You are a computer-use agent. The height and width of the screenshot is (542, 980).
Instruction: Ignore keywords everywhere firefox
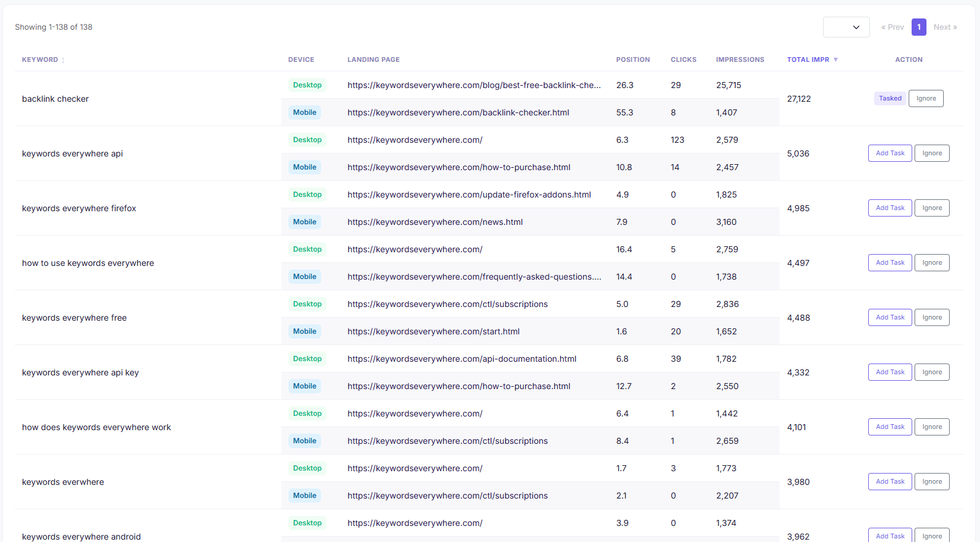coord(932,208)
